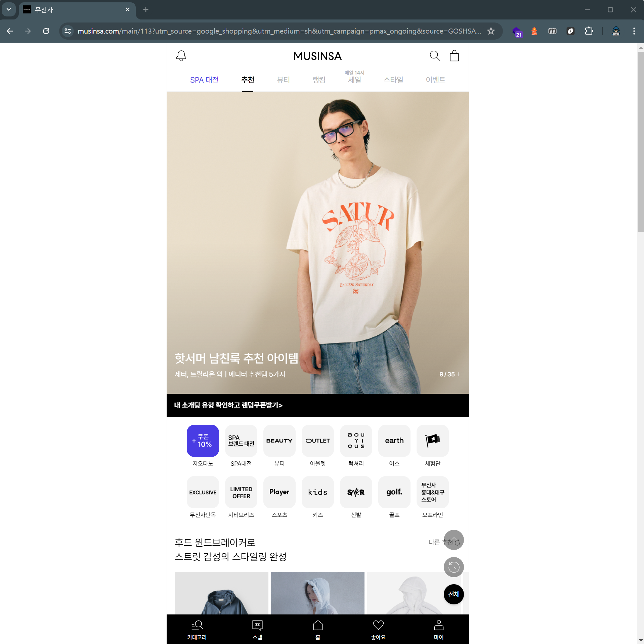
Task: Click the 핫서머 남친룩 추천 아이템 headline
Action: pos(237,358)
